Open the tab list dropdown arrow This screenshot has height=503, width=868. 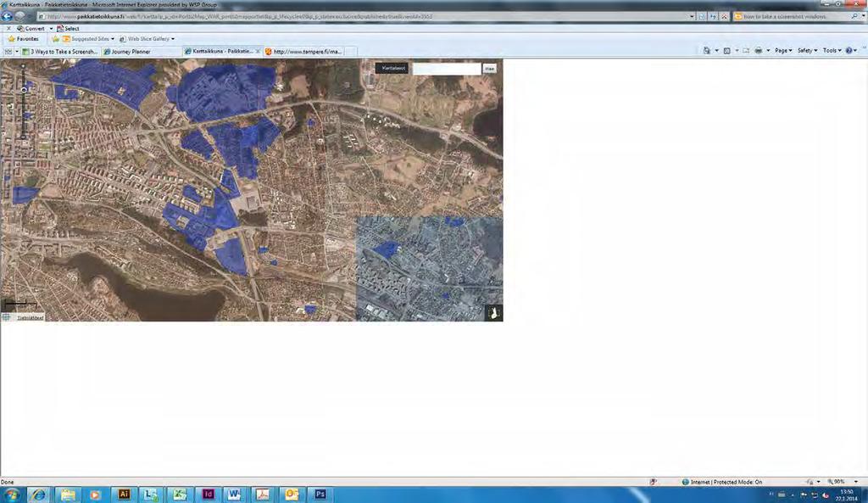tap(17, 52)
